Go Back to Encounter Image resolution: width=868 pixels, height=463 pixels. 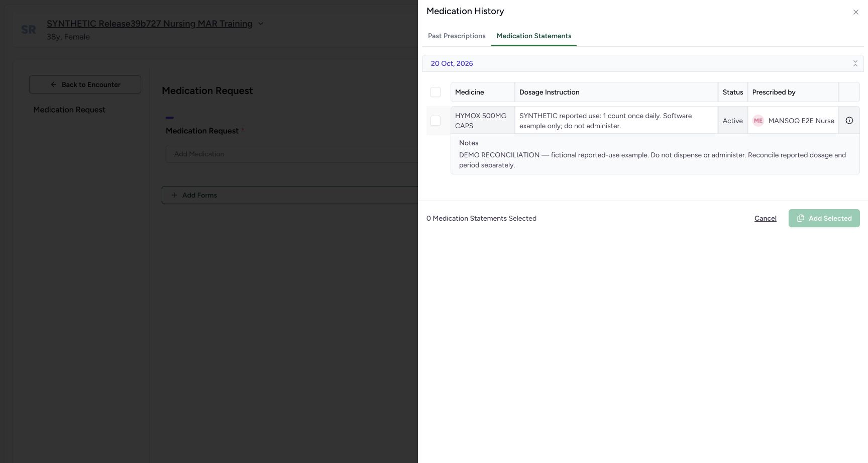(85, 84)
